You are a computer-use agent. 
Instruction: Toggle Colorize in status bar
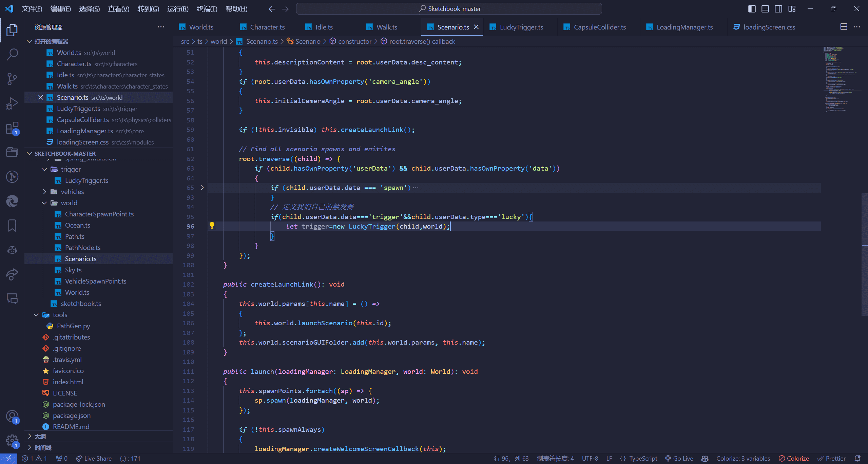pyautogui.click(x=794, y=459)
